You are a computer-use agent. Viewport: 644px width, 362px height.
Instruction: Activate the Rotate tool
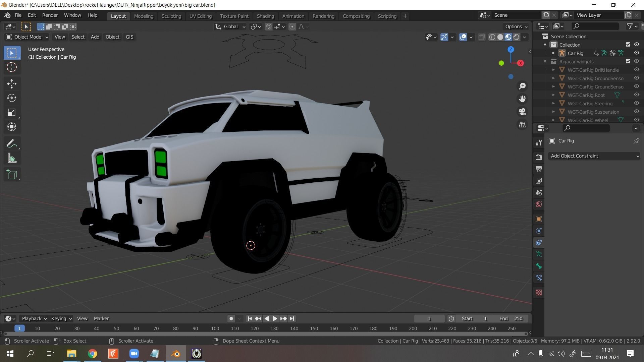12,98
